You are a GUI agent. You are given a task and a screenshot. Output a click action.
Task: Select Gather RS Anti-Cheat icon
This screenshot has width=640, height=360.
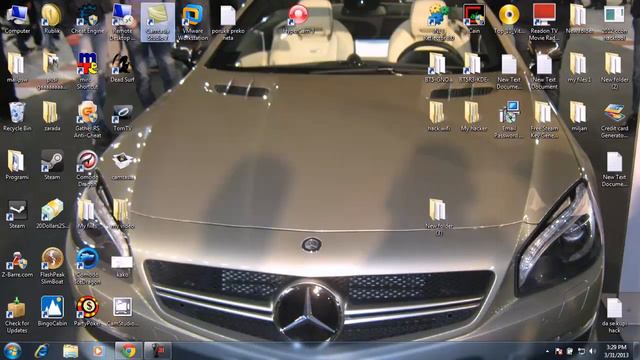point(87,119)
